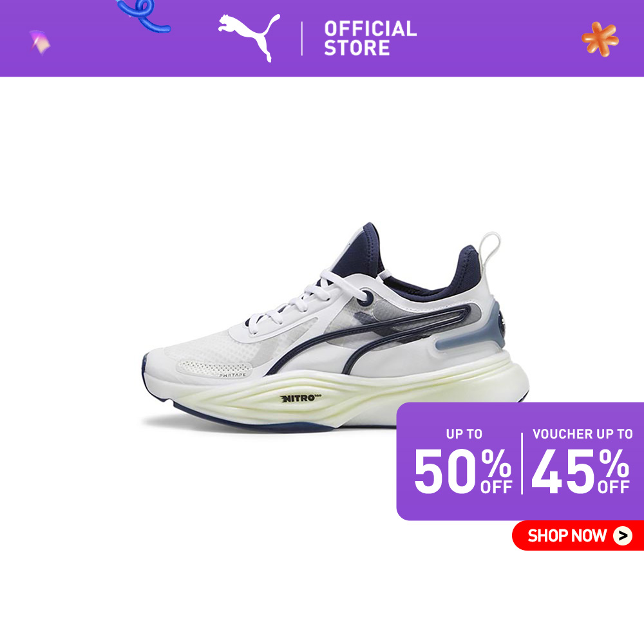Click the small pink confetti shape

coord(40,42)
